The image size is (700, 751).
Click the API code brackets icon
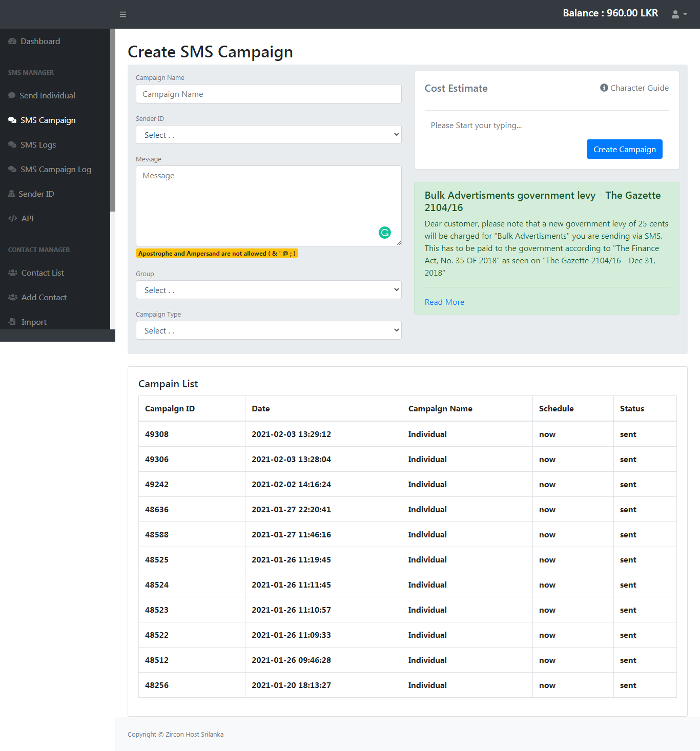(x=13, y=219)
